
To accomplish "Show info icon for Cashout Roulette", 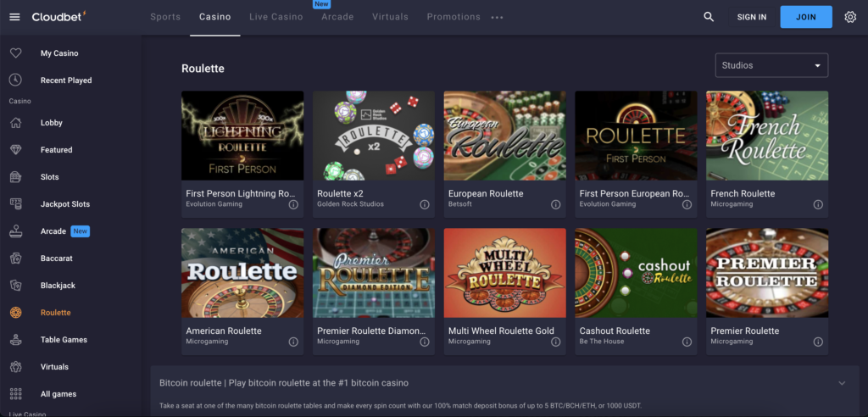I will point(687,342).
